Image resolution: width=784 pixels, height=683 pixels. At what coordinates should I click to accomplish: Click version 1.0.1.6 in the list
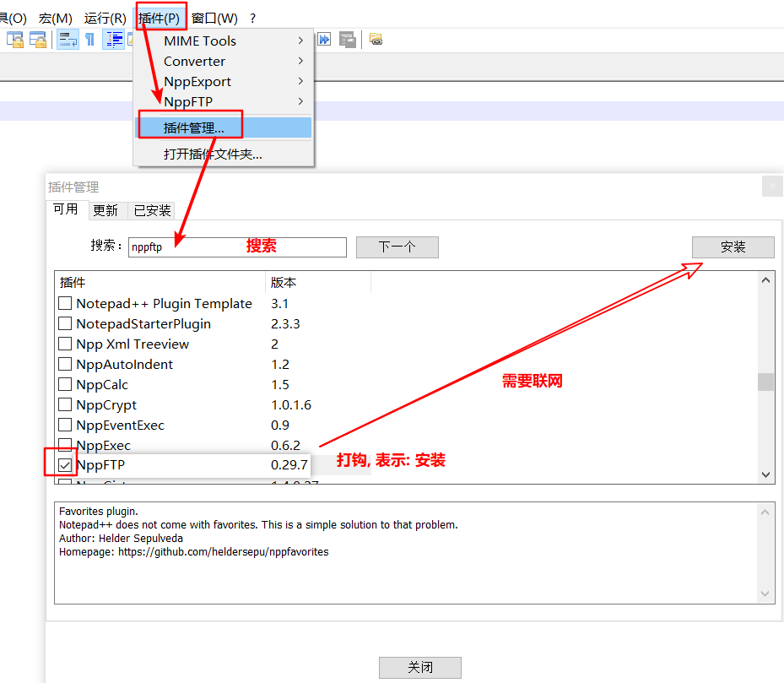[x=291, y=404]
